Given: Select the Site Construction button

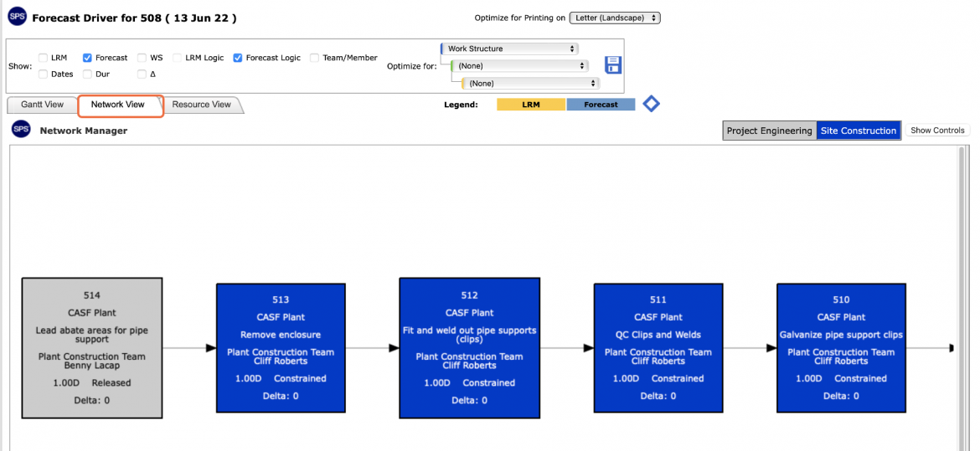Looking at the screenshot, I should 858,131.
